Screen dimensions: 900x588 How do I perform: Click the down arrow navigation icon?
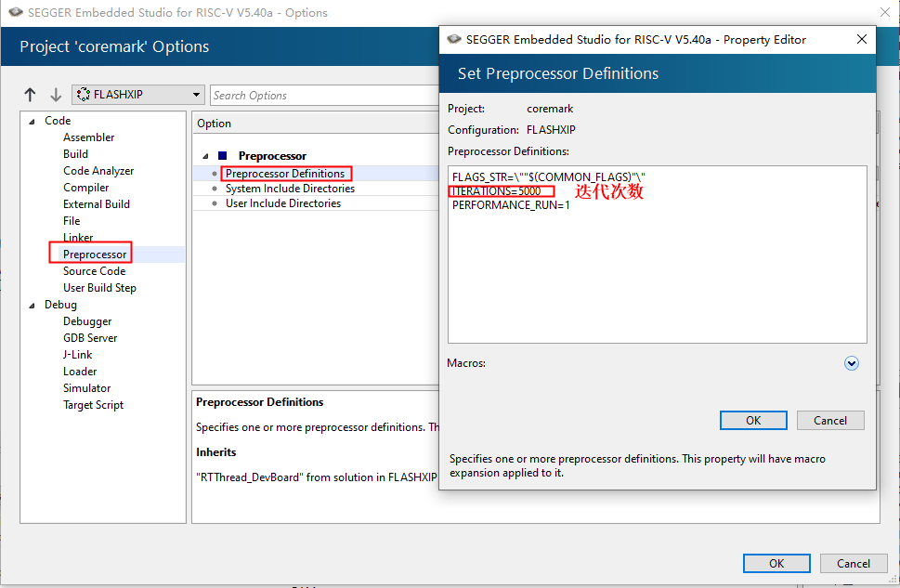point(56,94)
